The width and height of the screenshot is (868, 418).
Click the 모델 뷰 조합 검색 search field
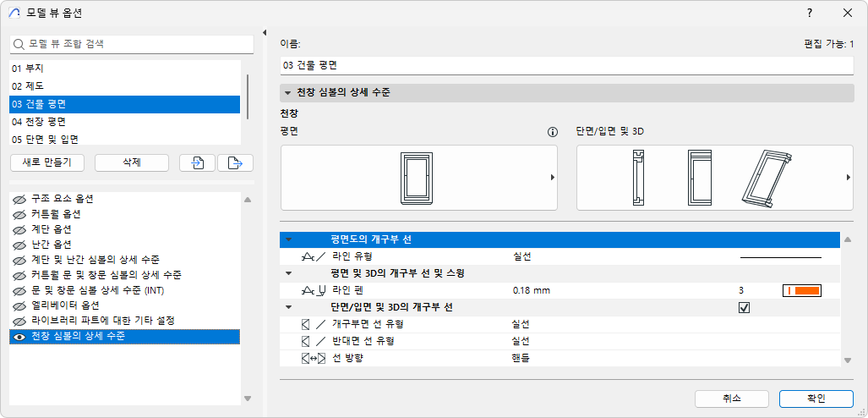pyautogui.click(x=132, y=44)
